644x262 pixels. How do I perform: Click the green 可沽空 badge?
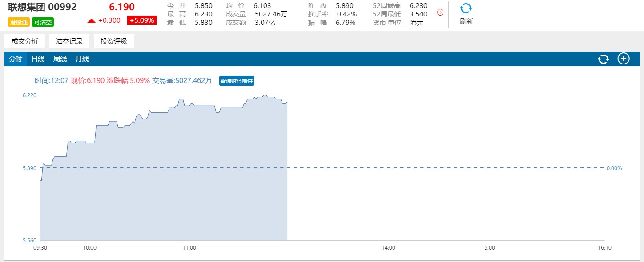pos(43,22)
